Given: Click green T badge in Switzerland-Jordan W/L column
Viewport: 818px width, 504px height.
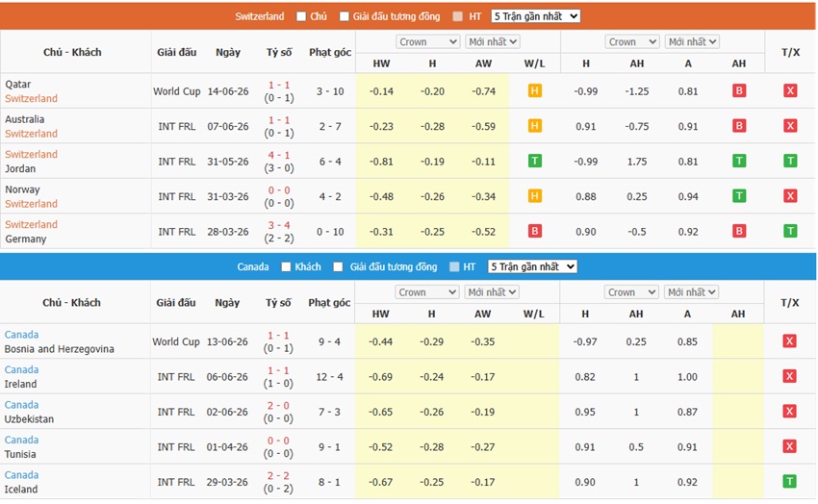Looking at the screenshot, I should click(534, 161).
